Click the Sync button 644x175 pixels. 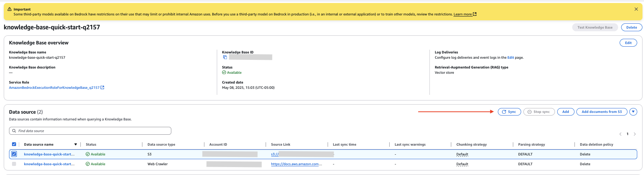coord(509,112)
